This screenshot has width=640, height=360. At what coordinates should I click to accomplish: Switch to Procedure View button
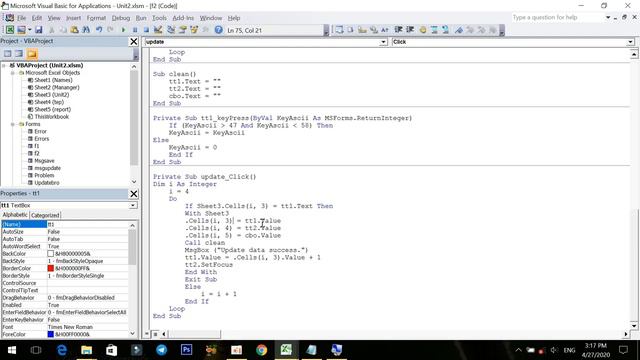(147, 334)
